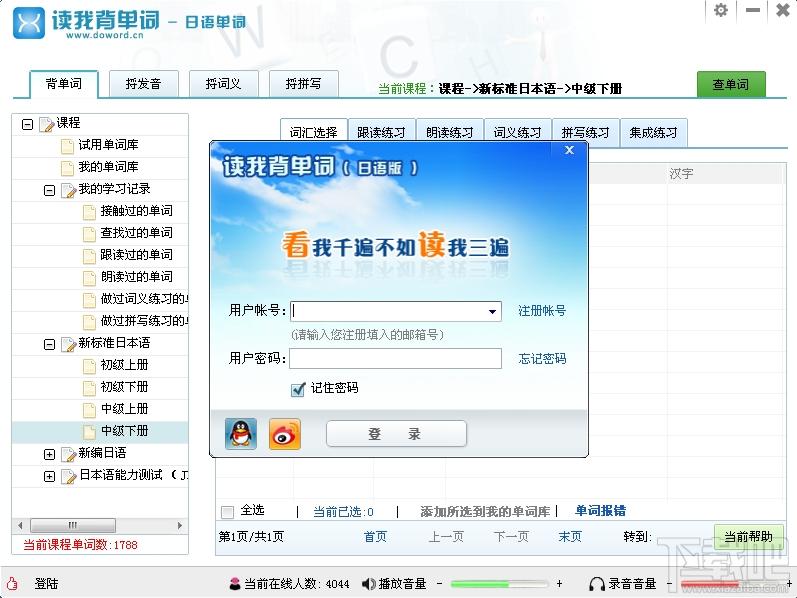The width and height of the screenshot is (797, 598).
Task: Click the online users person icon
Action: click(x=234, y=584)
